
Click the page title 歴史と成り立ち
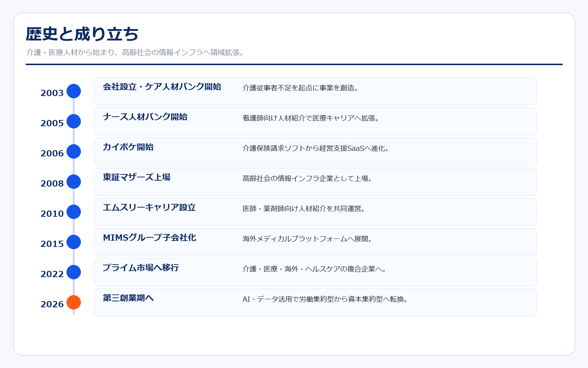coord(82,34)
